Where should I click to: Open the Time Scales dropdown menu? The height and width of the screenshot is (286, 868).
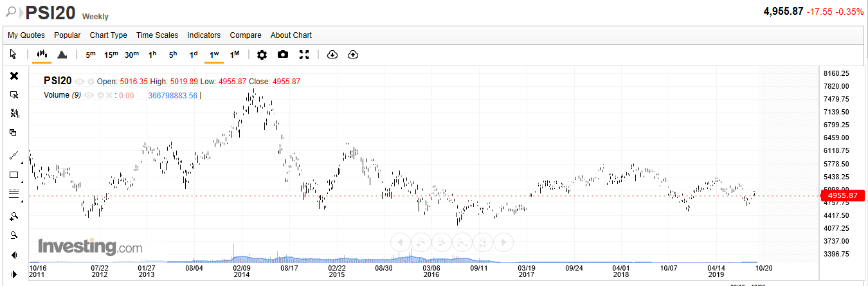coord(157,35)
